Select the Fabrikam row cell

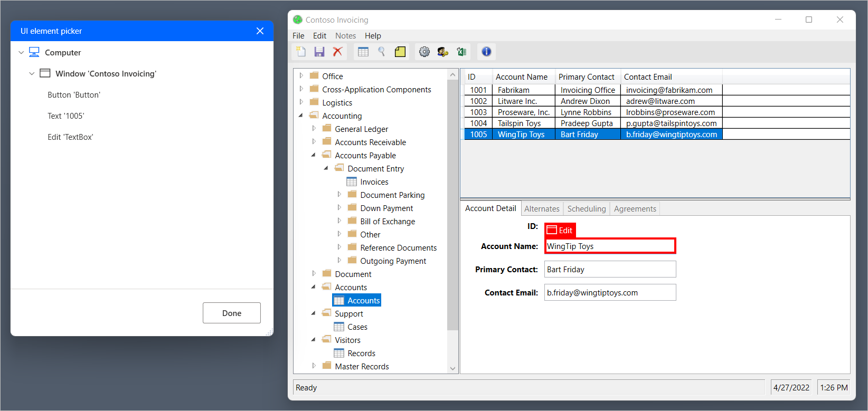(524, 90)
